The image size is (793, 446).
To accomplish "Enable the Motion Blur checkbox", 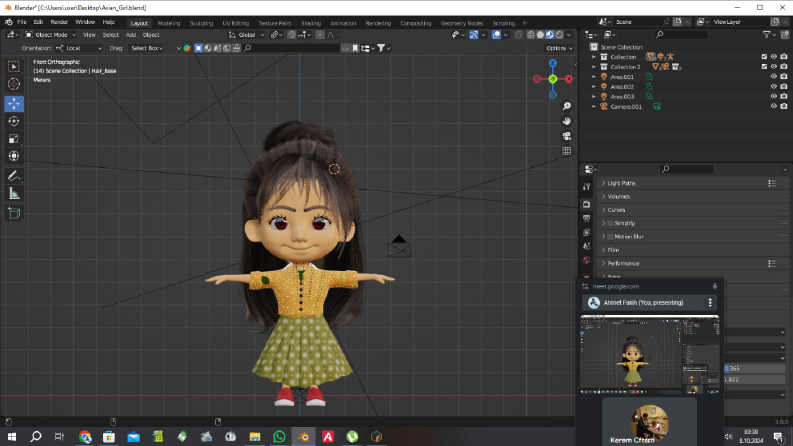I will click(x=610, y=237).
